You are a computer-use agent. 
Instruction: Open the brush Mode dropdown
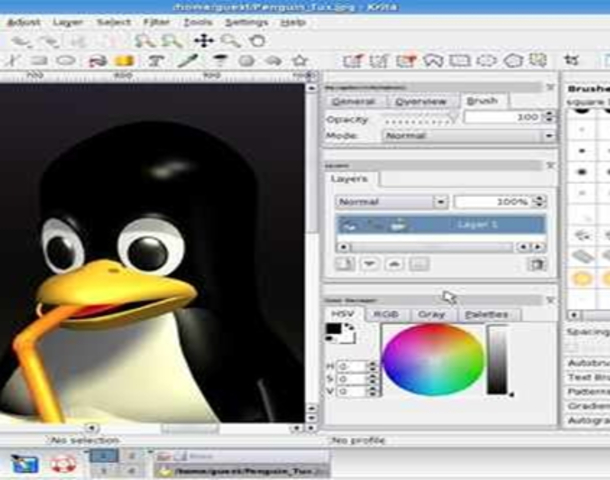469,136
